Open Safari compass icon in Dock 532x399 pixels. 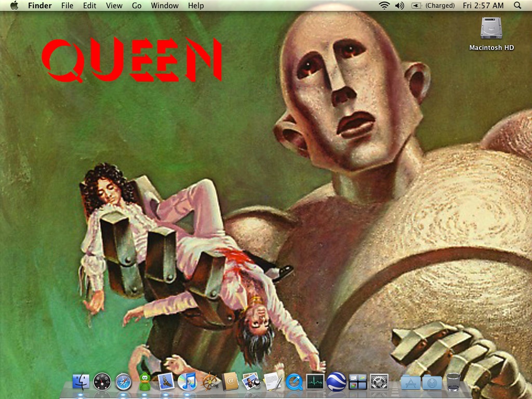[x=124, y=382]
